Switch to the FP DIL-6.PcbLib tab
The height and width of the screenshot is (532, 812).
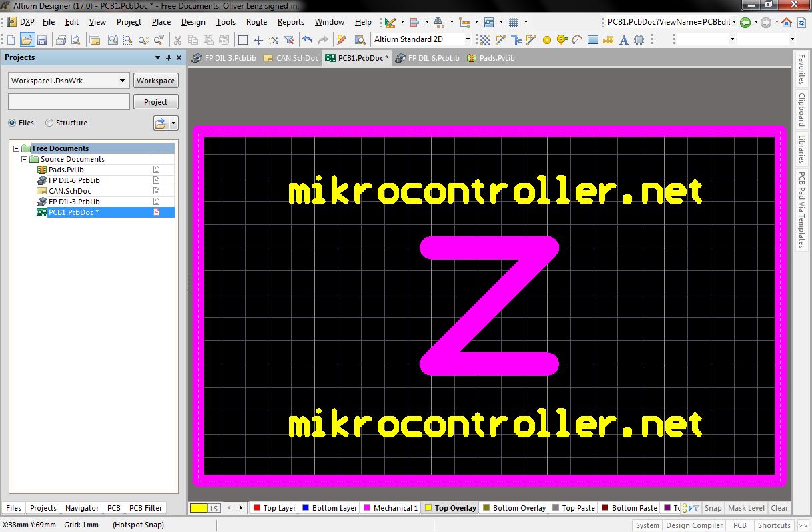(x=427, y=58)
